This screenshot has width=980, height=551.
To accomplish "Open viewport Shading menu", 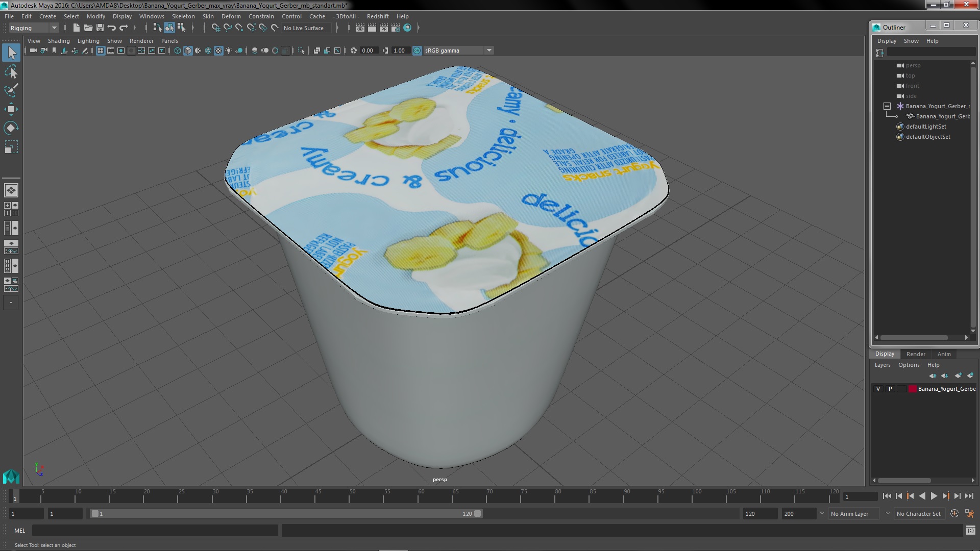I will click(x=59, y=41).
